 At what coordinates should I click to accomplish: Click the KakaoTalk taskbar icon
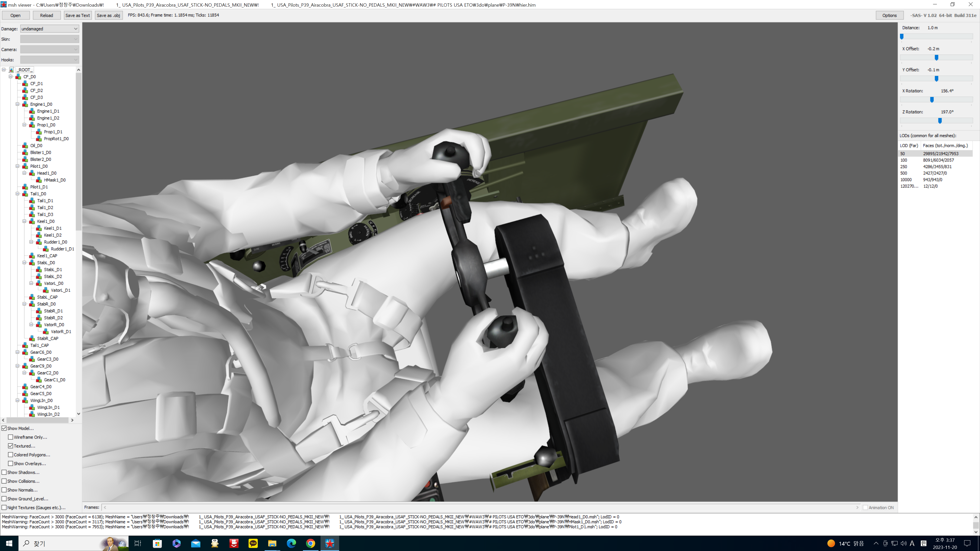coord(253,543)
